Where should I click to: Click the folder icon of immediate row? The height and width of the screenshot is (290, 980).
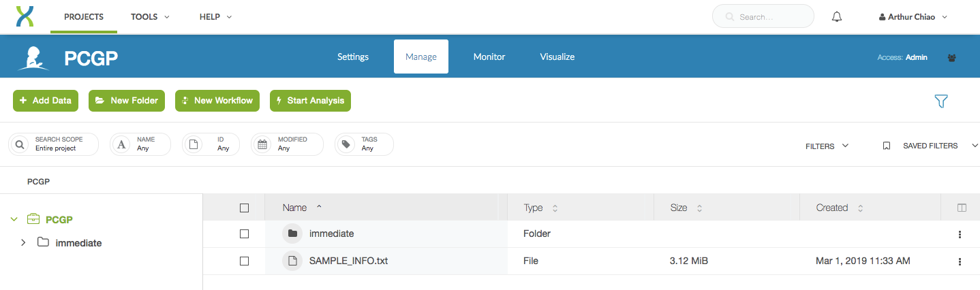click(x=292, y=233)
